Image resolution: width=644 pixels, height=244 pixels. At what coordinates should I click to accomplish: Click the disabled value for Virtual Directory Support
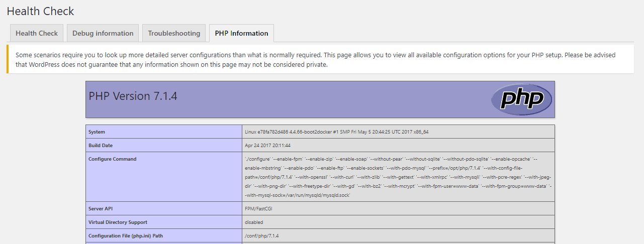pyautogui.click(x=254, y=222)
